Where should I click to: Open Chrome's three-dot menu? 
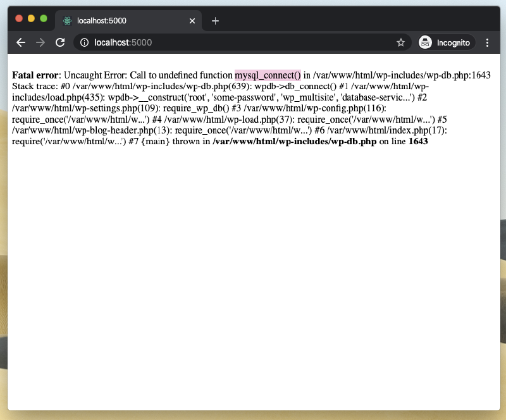point(488,42)
